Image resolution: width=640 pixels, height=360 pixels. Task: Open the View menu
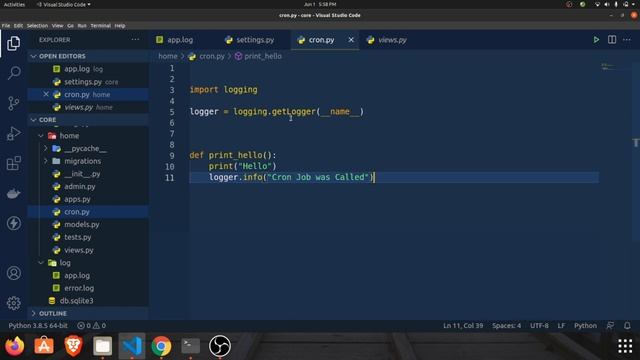pos(57,26)
